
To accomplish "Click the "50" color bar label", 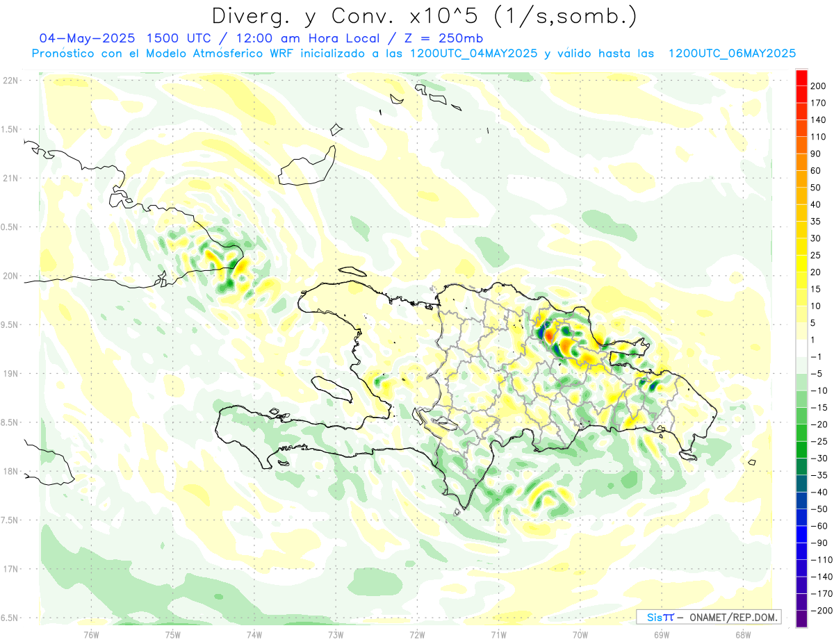I will [x=816, y=188].
